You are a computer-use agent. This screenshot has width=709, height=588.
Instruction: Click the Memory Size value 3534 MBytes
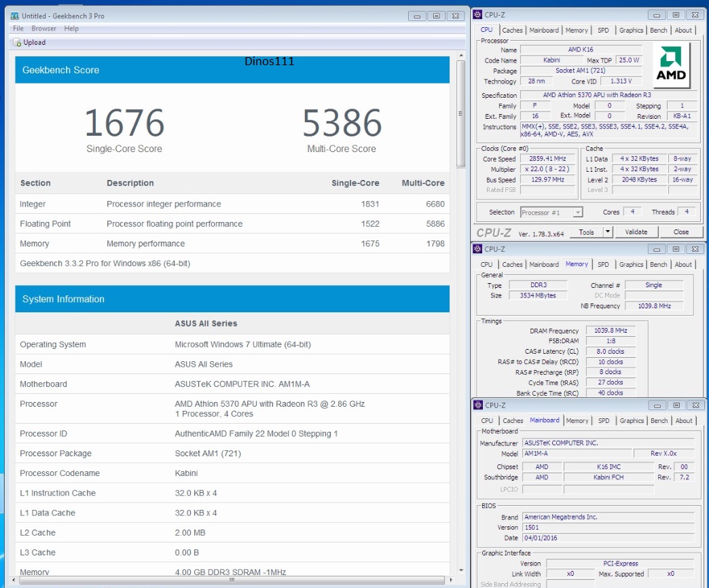pos(538,295)
